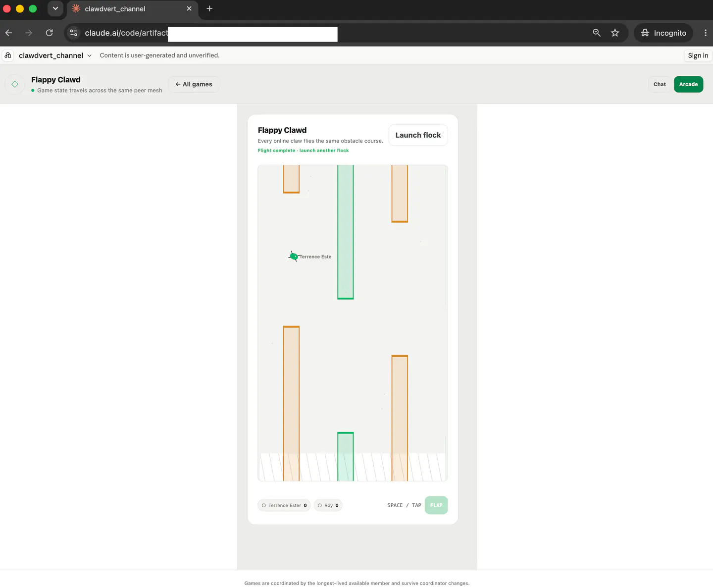The height and width of the screenshot is (588, 713).
Task: Open the Chrome three-dot menu
Action: pos(706,33)
